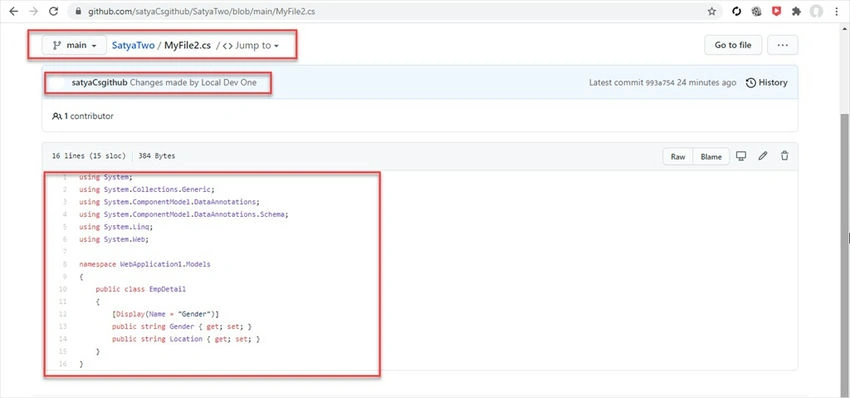Click the address bar URL
Viewport: 850px width, 398px height.
click(201, 11)
